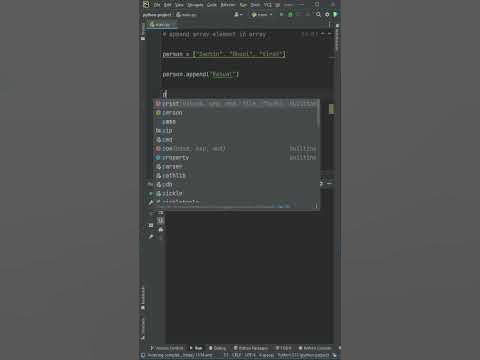Image resolution: width=480 pixels, height=360 pixels.
Task: Click the Python interpreter status entry
Action: [x=303, y=355]
